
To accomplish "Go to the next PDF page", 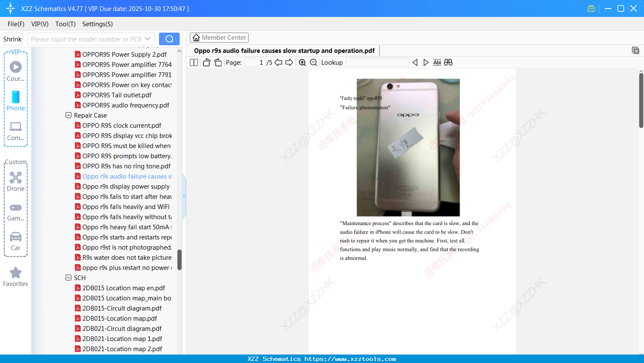I will [x=289, y=62].
